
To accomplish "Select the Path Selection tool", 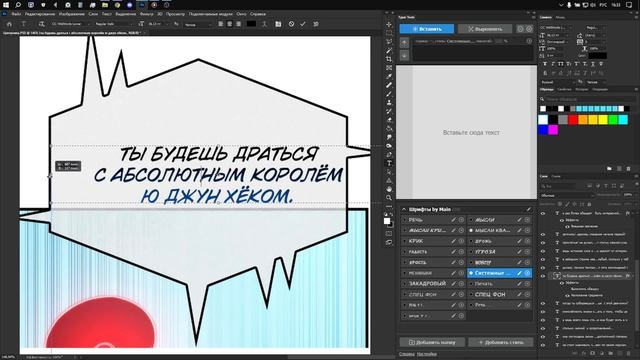I will [x=389, y=171].
